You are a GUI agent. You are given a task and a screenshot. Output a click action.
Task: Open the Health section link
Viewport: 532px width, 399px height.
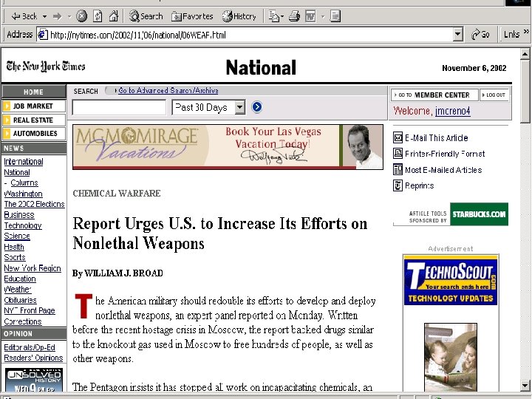[14, 247]
